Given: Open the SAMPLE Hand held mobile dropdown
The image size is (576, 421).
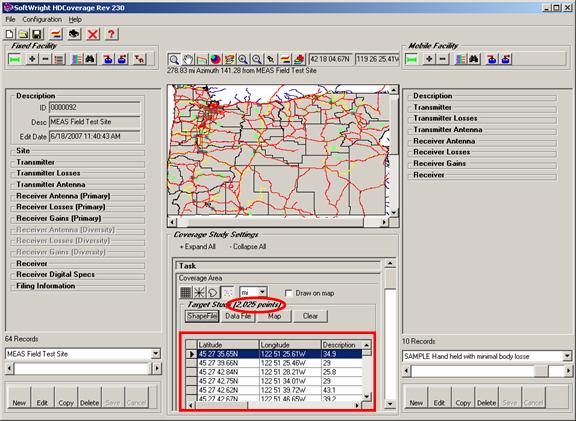Looking at the screenshot, I should [567, 356].
